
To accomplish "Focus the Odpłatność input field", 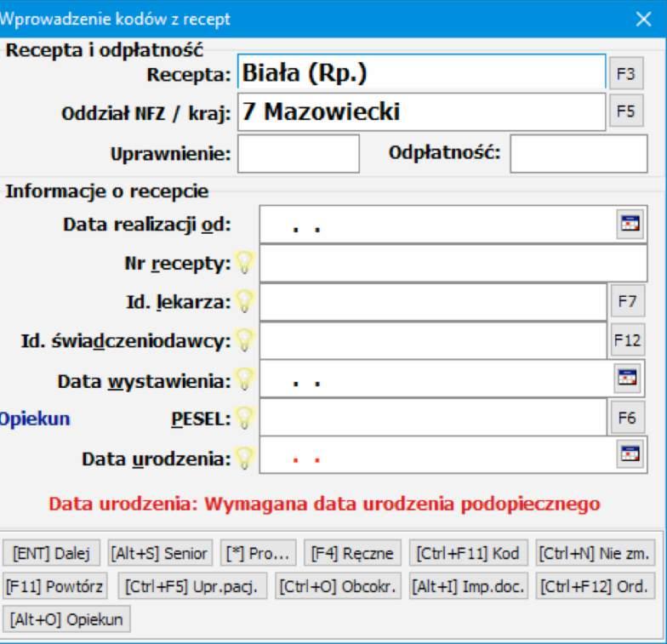I will 579,153.
